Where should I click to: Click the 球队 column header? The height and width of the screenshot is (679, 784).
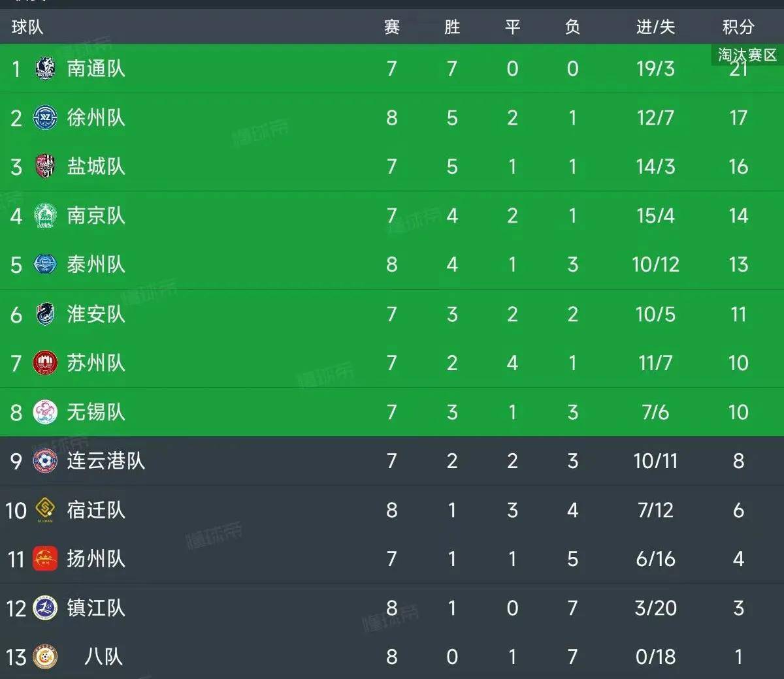tap(27, 27)
